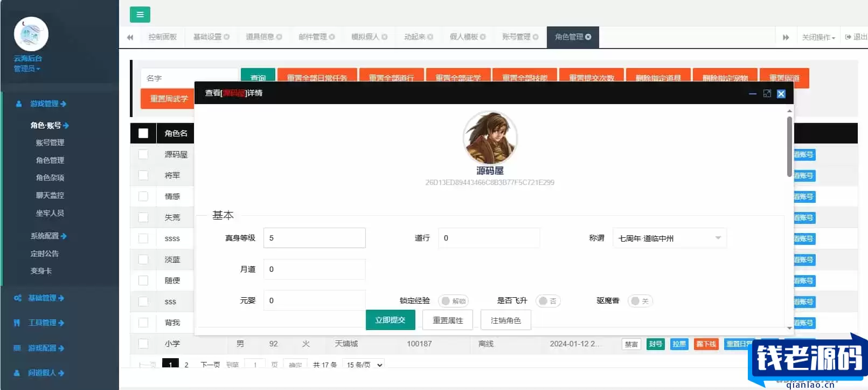This screenshot has height=390, width=868.
Task: Click the 云海后台 avatar logo
Action: 31,34
